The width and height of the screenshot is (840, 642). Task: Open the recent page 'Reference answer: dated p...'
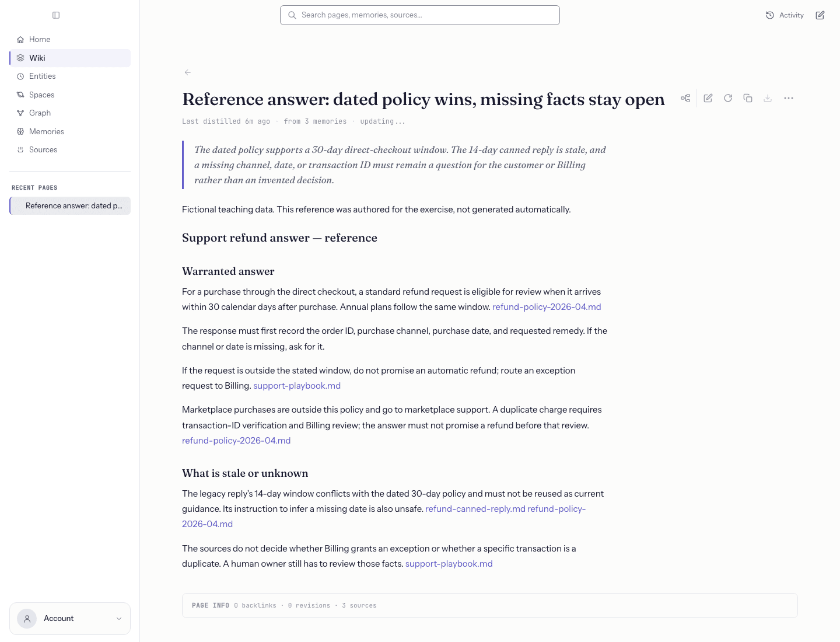pyautogui.click(x=70, y=205)
